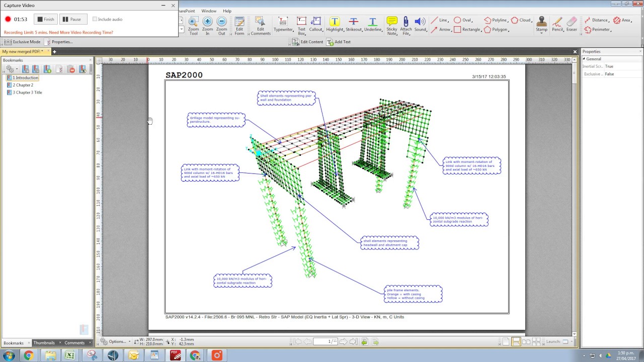Tick the Include audio checkbox

tap(95, 19)
